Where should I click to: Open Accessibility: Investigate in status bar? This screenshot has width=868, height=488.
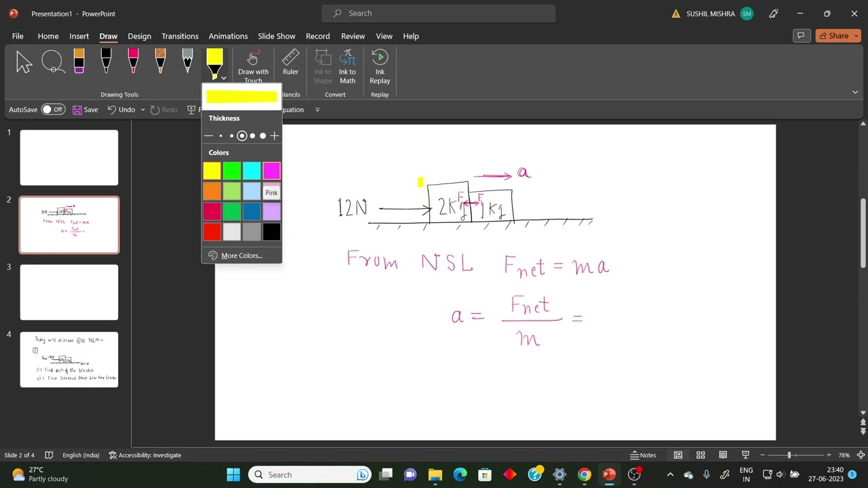coord(145,455)
